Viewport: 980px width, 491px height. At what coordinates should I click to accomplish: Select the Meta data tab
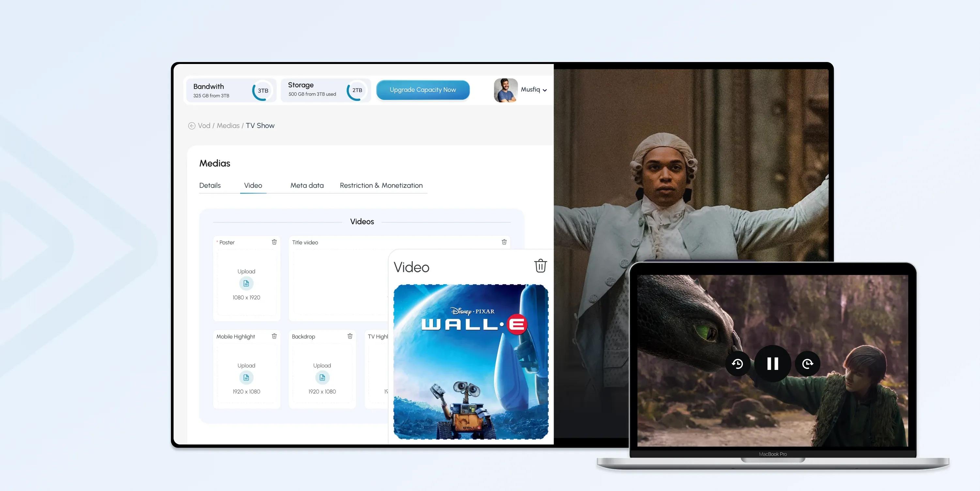click(x=307, y=185)
